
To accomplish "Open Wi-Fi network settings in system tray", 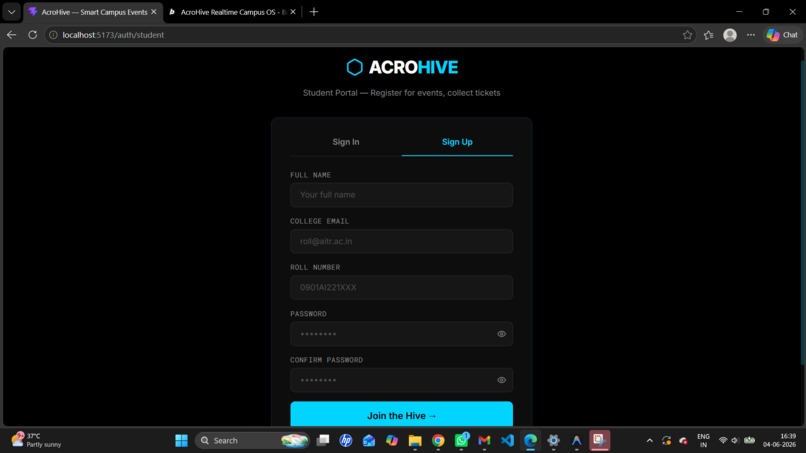I will tap(723, 441).
